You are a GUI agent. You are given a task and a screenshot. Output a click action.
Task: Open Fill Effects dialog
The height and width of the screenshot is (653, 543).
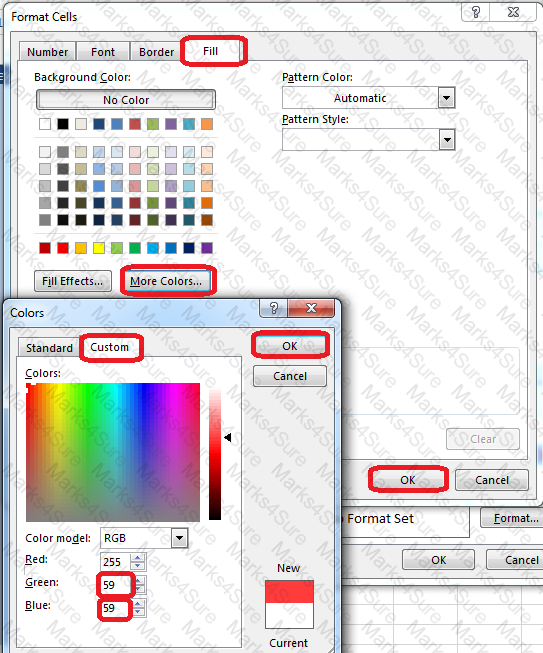pos(72,281)
